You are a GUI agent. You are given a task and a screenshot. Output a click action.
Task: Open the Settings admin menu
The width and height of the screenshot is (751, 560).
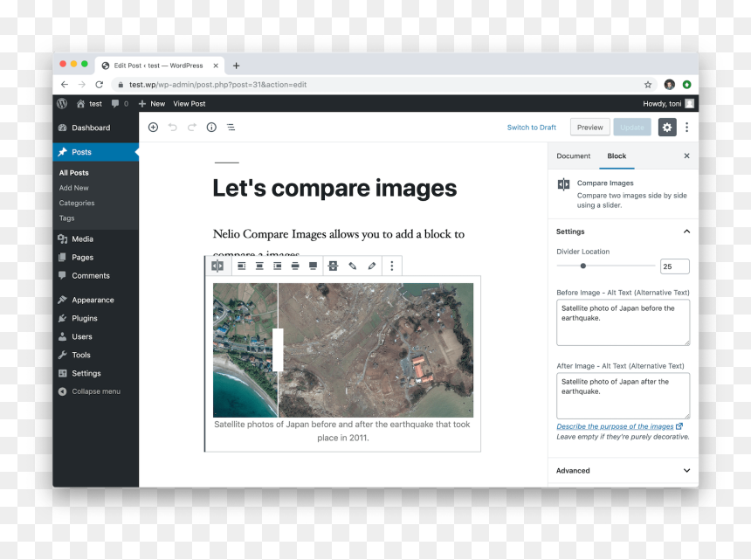[96, 373]
